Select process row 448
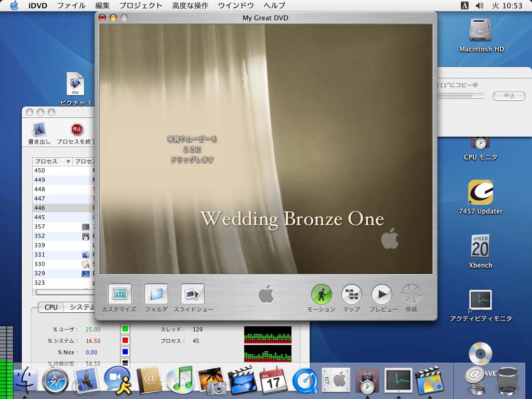532x399 pixels. coord(63,189)
